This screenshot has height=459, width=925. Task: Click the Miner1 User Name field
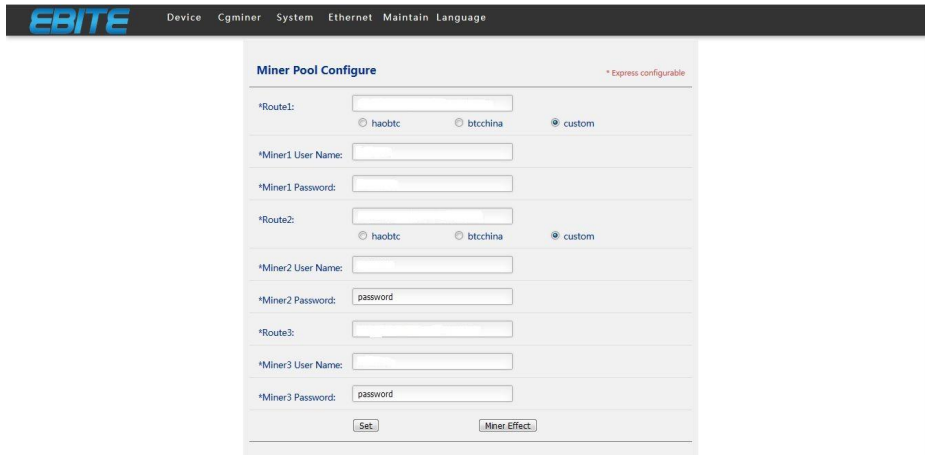point(432,152)
